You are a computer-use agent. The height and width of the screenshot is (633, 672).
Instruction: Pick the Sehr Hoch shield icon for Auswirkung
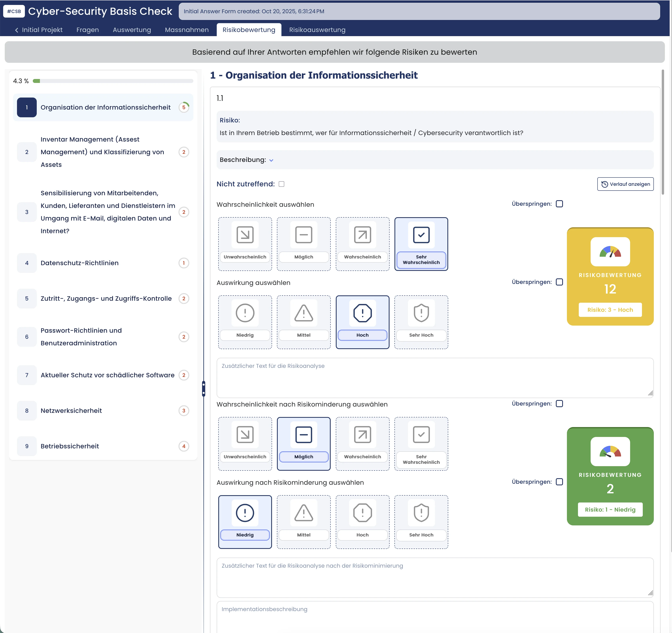click(x=421, y=313)
